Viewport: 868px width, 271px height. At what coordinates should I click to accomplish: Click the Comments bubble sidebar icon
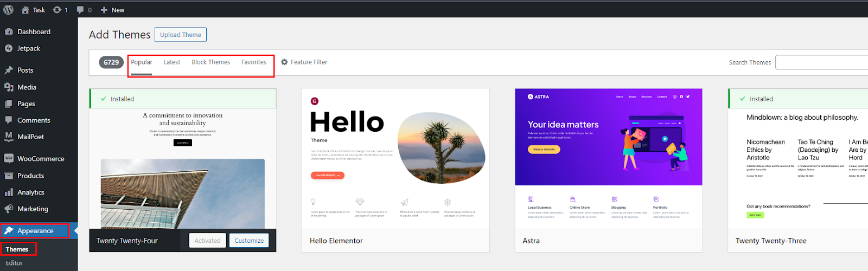[9, 120]
